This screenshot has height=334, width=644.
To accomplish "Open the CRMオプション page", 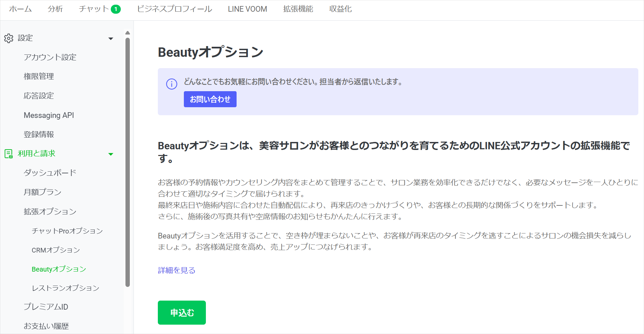I will tap(56, 250).
